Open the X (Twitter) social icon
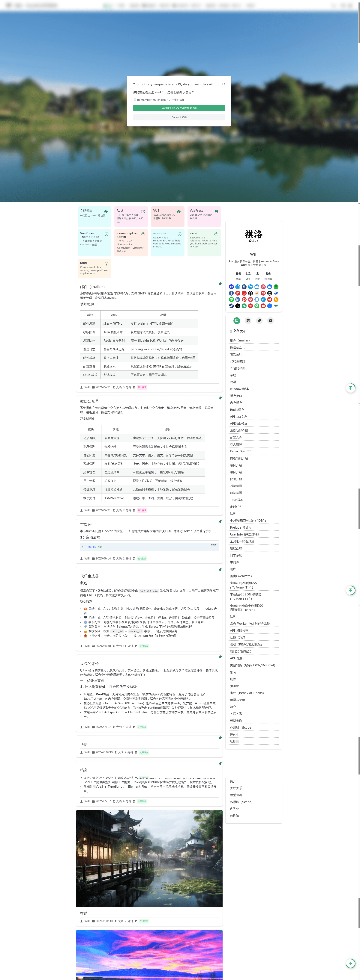 tap(238, 306)
